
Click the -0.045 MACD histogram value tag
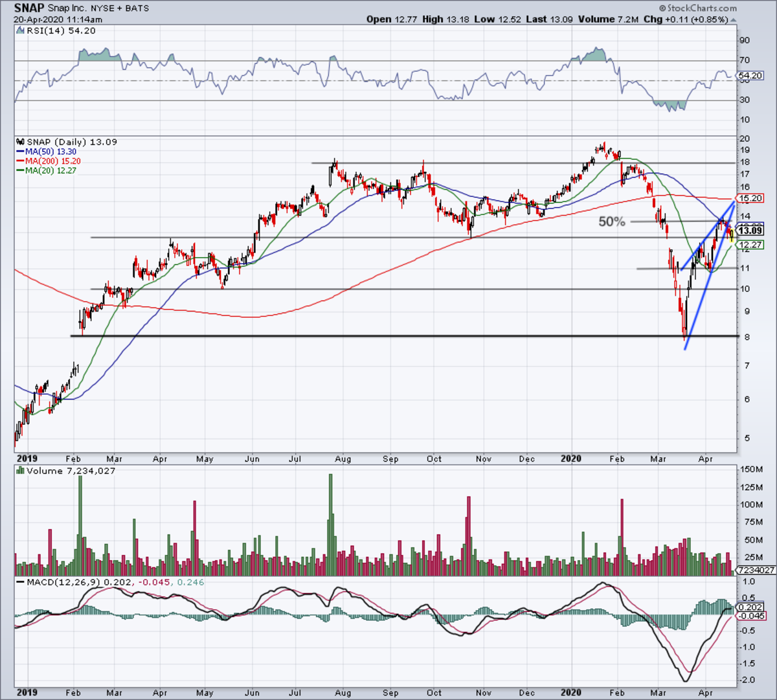750,616
